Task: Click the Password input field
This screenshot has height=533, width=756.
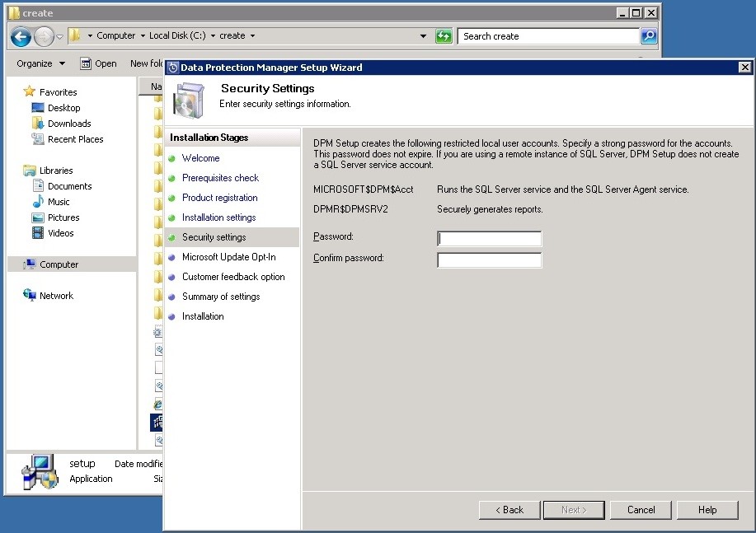Action: click(489, 239)
